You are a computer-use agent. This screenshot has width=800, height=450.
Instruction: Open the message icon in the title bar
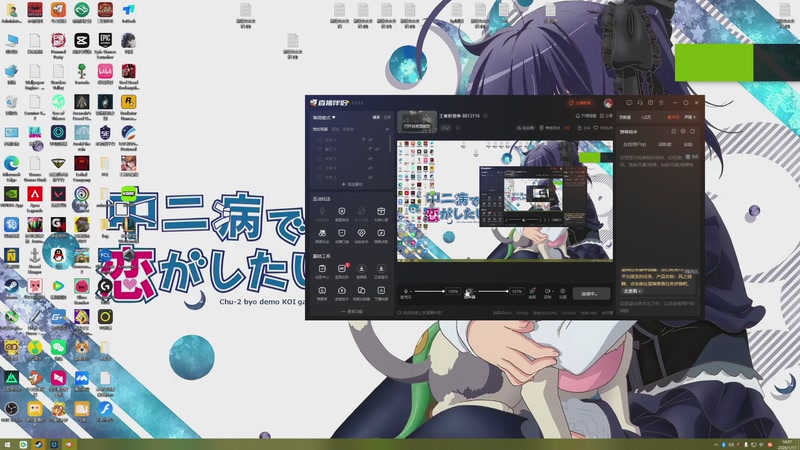click(x=629, y=103)
